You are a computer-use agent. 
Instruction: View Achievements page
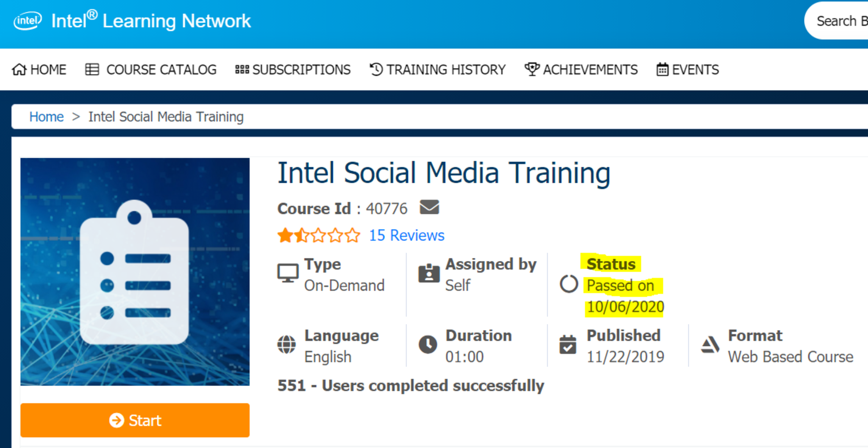(x=581, y=70)
